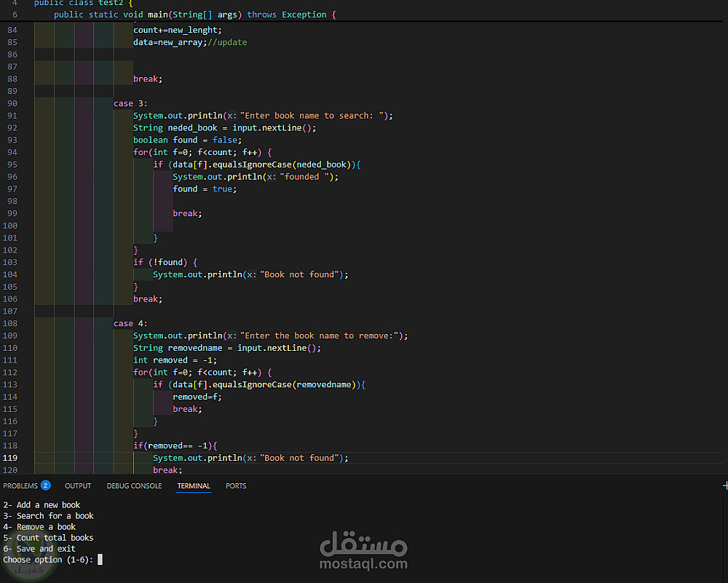Click "Book not found" string on line 104
Image resolution: width=728 pixels, height=583 pixels.
tap(299, 274)
